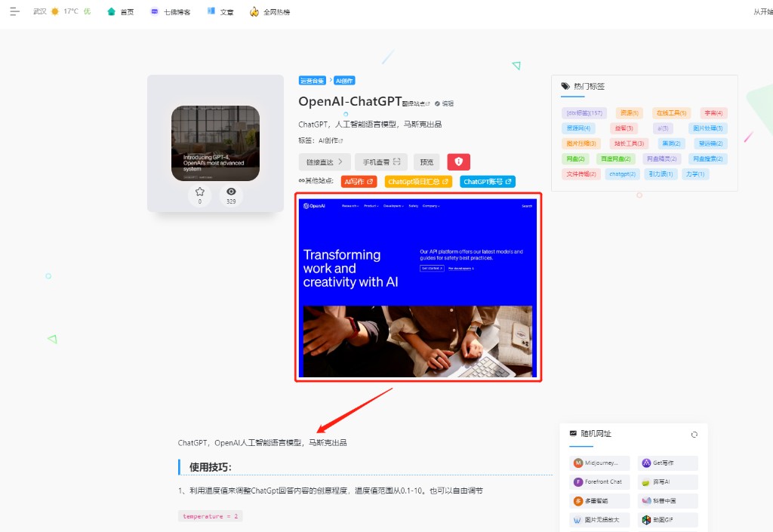The width and height of the screenshot is (773, 532).
Task: Select the 引力波(1) tag
Action: pos(661,174)
